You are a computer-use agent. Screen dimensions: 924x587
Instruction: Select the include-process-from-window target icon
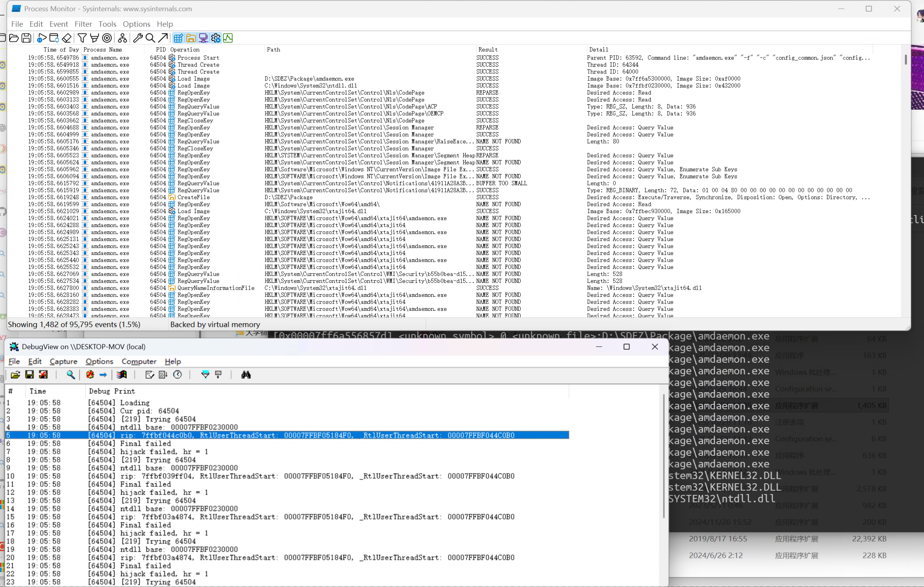[x=107, y=38]
